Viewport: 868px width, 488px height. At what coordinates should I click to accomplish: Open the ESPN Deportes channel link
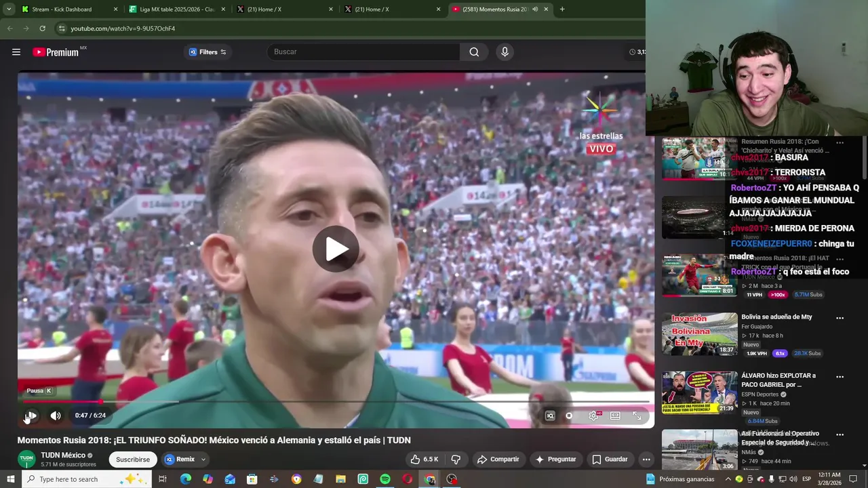point(759,394)
